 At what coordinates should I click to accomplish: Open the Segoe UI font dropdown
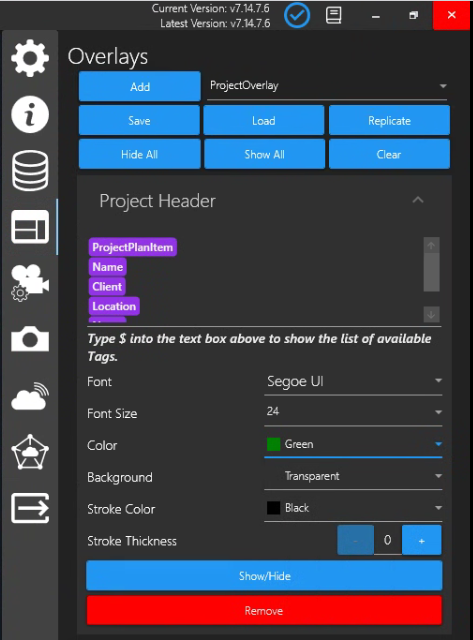[x=353, y=381]
